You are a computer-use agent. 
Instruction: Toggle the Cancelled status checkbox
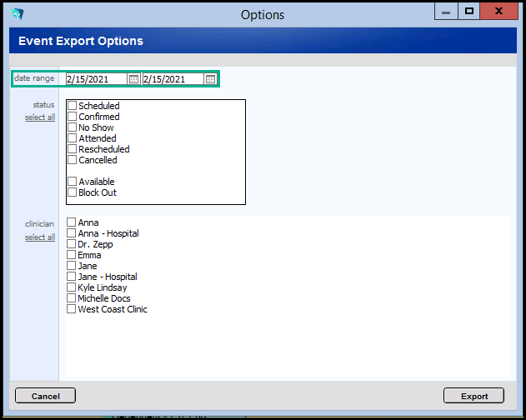(x=73, y=160)
